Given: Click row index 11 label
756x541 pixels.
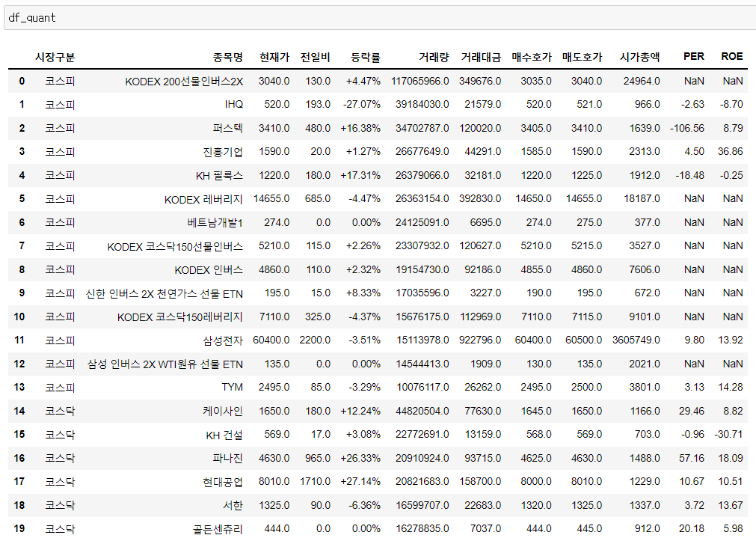Looking at the screenshot, I should coord(19,340).
